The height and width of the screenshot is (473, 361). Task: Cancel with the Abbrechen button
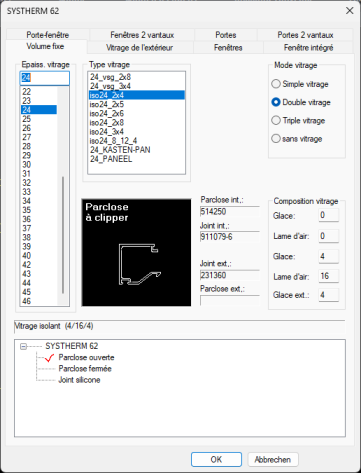pyautogui.click(x=273, y=460)
